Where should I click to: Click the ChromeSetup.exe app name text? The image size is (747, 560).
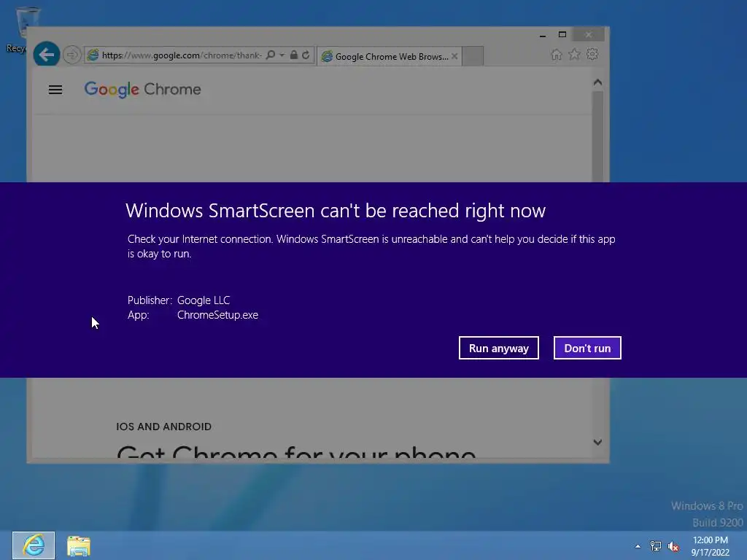[217, 315]
